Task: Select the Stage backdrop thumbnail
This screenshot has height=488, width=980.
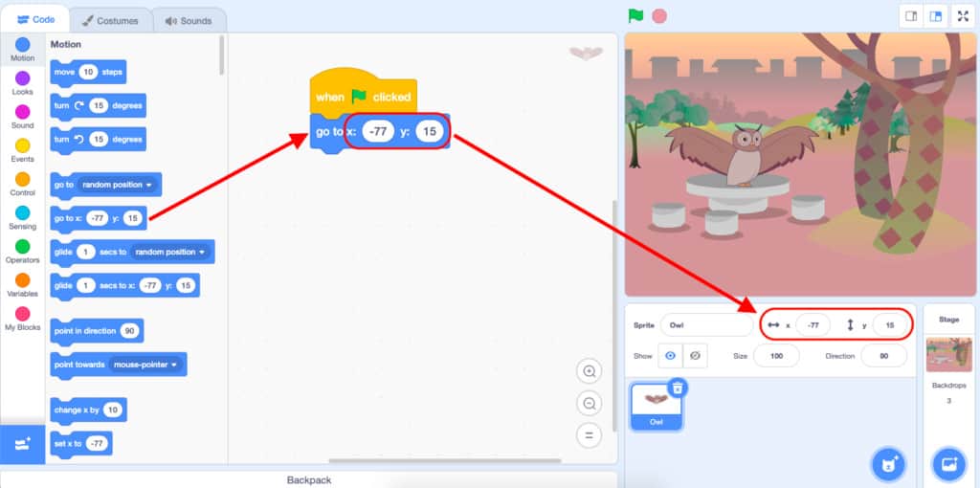Action: [948, 355]
